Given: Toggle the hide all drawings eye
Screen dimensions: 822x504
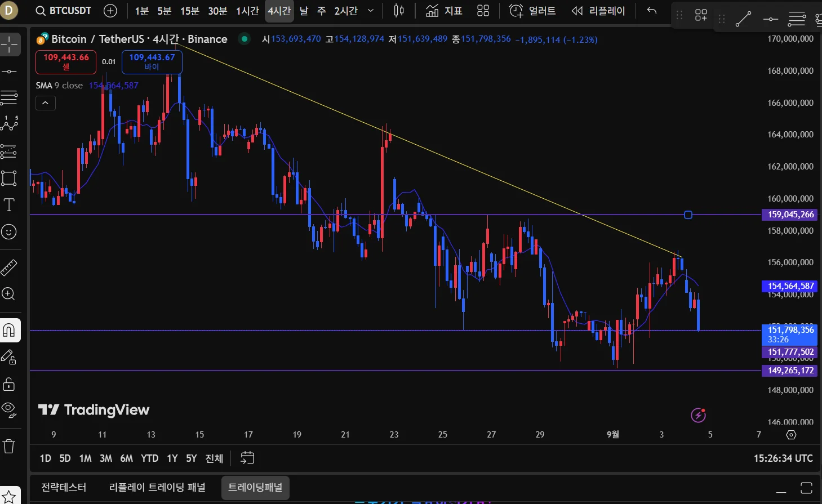Looking at the screenshot, I should 9,409.
